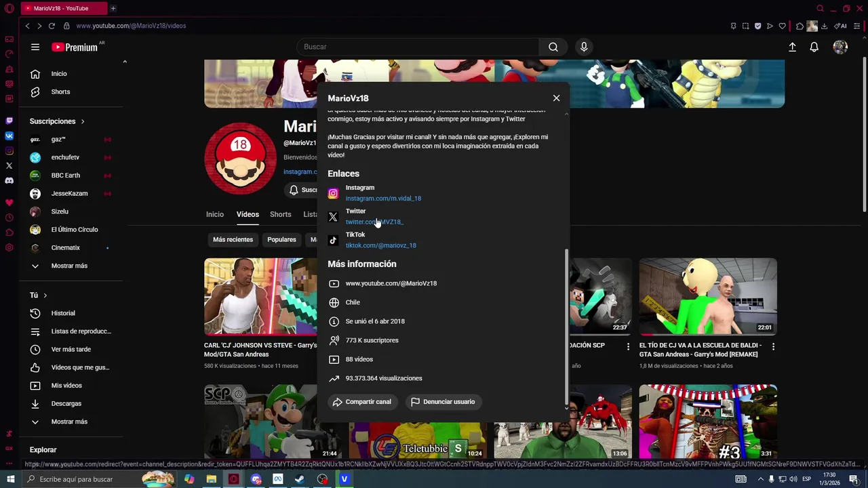This screenshot has height=488, width=868.
Task: Click the Compartir canal button
Action: tap(362, 402)
